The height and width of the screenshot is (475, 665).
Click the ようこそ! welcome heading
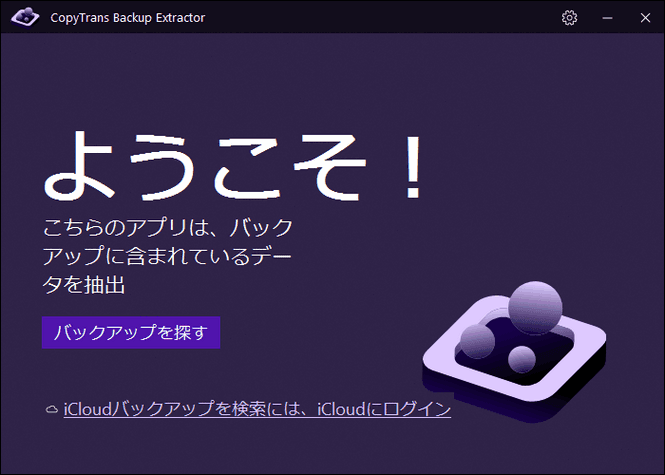pyautogui.click(x=233, y=167)
